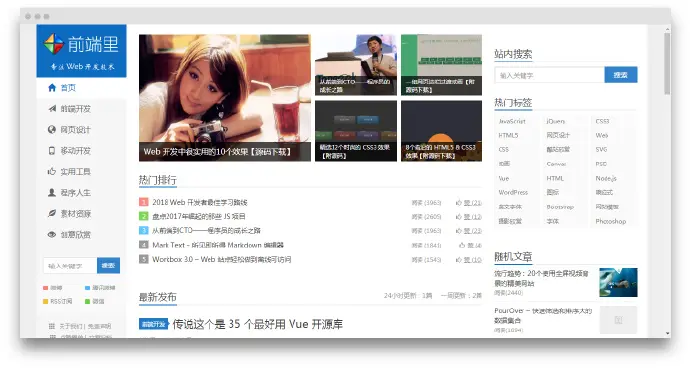Select the CSS3 tag
Image resolution: width=690 pixels, height=371 pixels.
[602, 121]
